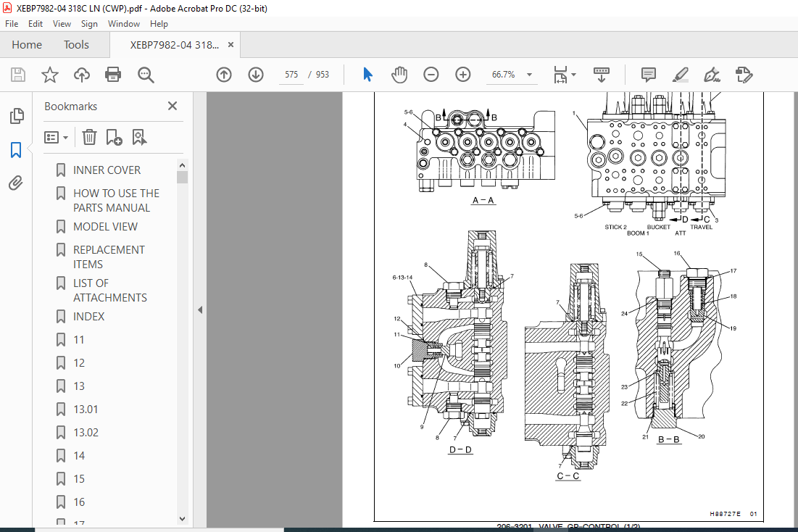Delete selected bookmark trash icon

[89, 137]
